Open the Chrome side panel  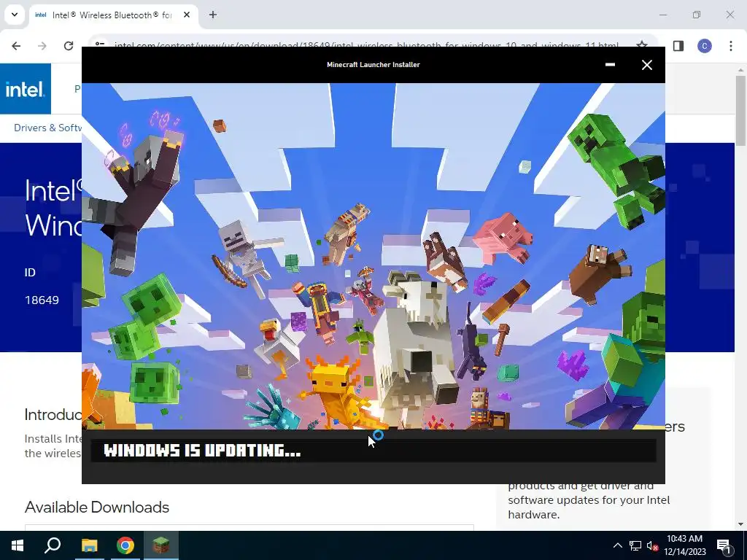pos(678,46)
